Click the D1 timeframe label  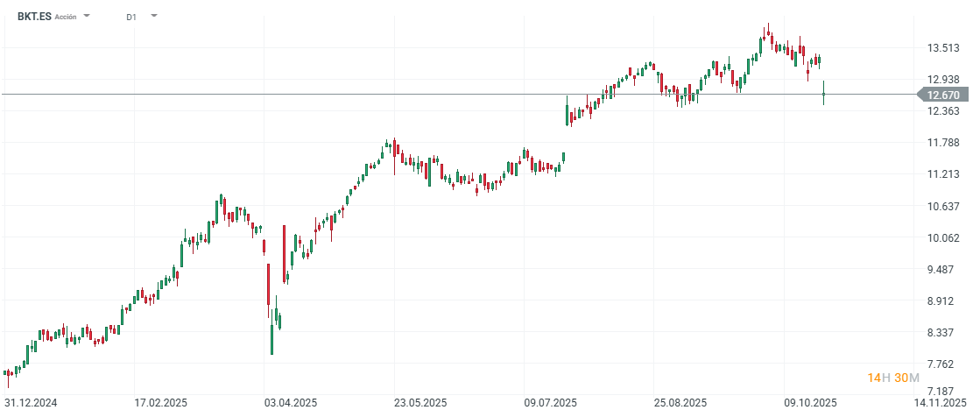pyautogui.click(x=130, y=16)
